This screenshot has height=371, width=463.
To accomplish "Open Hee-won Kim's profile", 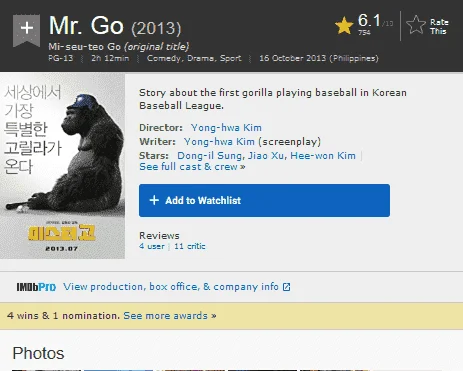I will pos(323,156).
